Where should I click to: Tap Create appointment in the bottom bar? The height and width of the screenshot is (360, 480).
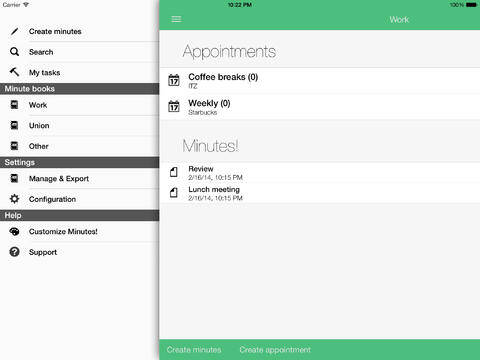275,350
